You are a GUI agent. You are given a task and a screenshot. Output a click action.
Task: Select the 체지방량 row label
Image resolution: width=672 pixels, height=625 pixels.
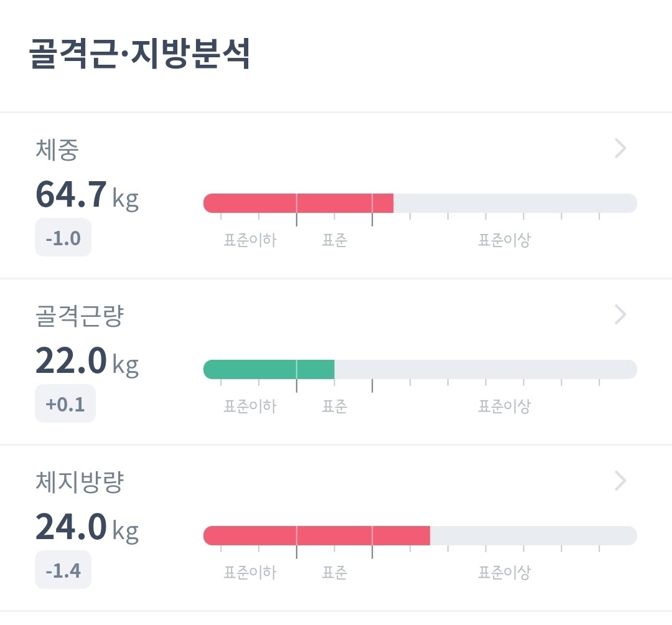(80, 482)
